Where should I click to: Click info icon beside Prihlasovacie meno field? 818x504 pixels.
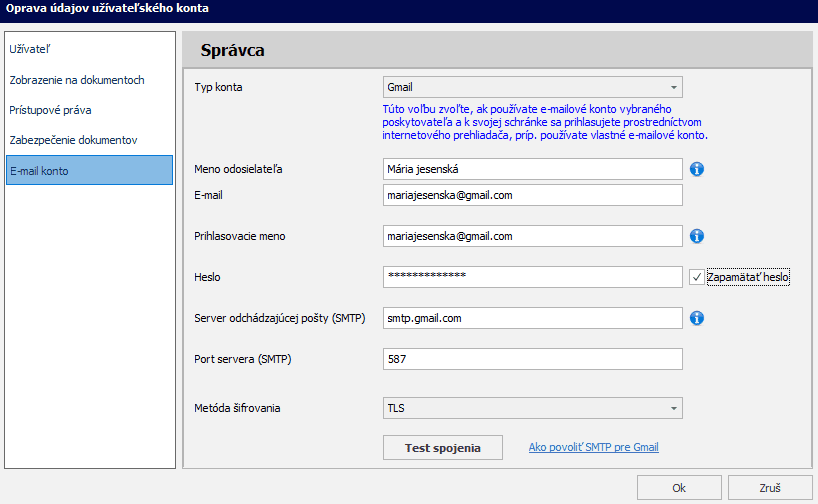point(698,236)
